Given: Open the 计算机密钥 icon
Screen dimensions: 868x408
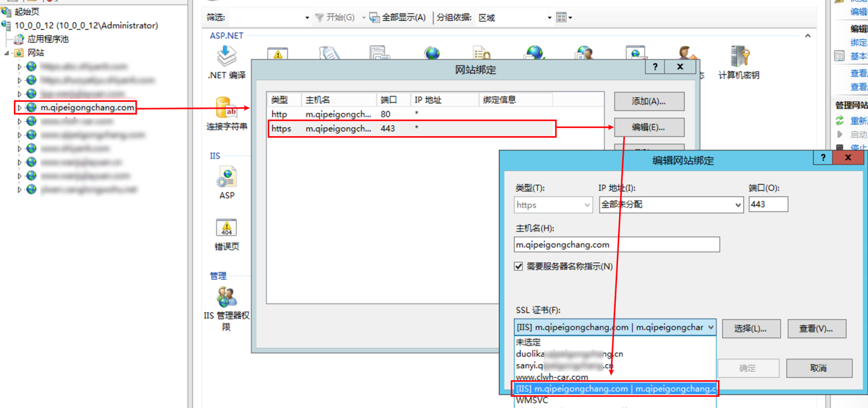Looking at the screenshot, I should click(x=739, y=57).
